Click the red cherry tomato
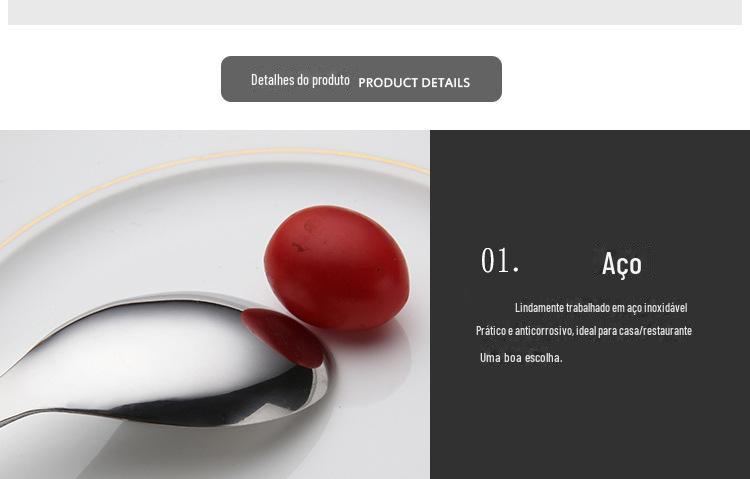 (337, 267)
